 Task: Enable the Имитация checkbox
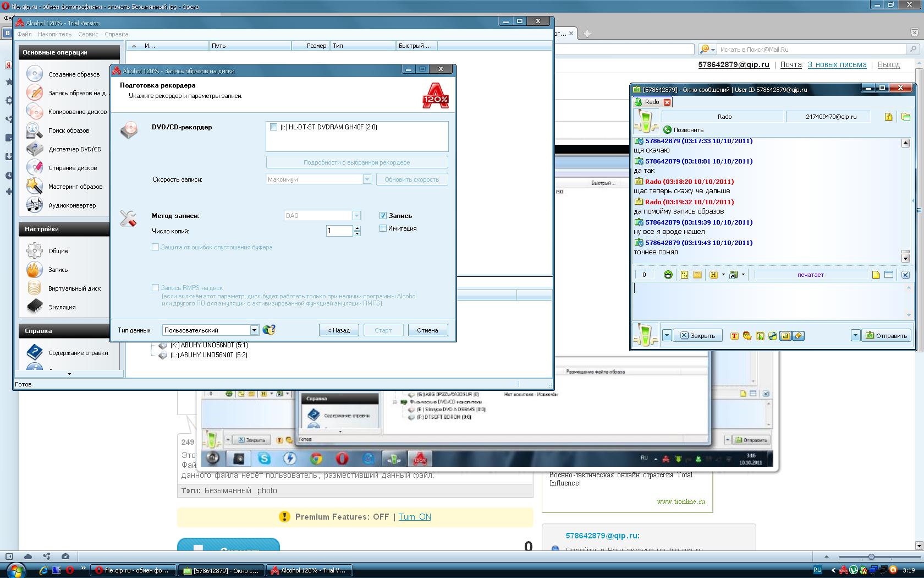383,228
